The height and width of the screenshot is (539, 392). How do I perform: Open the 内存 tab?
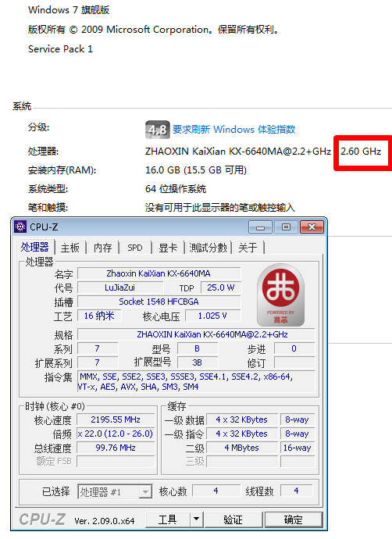pyautogui.click(x=103, y=248)
